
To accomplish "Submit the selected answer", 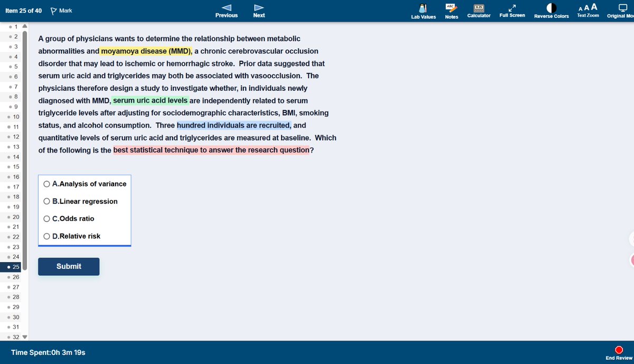I will [69, 266].
